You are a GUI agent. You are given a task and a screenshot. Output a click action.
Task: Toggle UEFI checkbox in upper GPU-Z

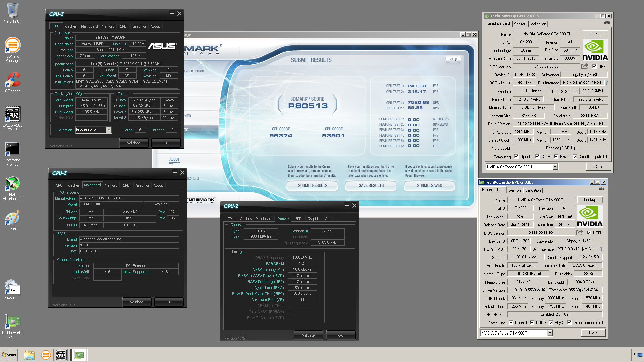click(x=594, y=66)
